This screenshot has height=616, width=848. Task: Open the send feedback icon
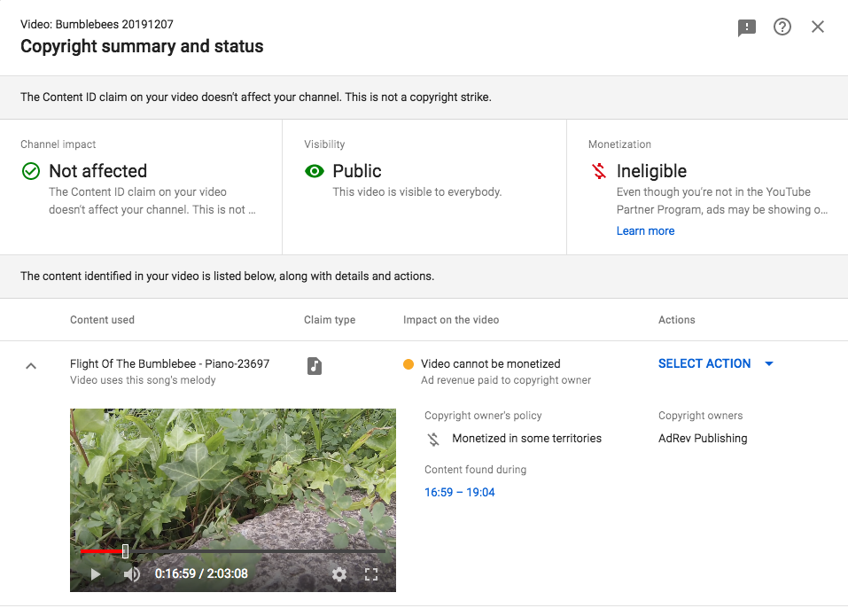click(746, 27)
